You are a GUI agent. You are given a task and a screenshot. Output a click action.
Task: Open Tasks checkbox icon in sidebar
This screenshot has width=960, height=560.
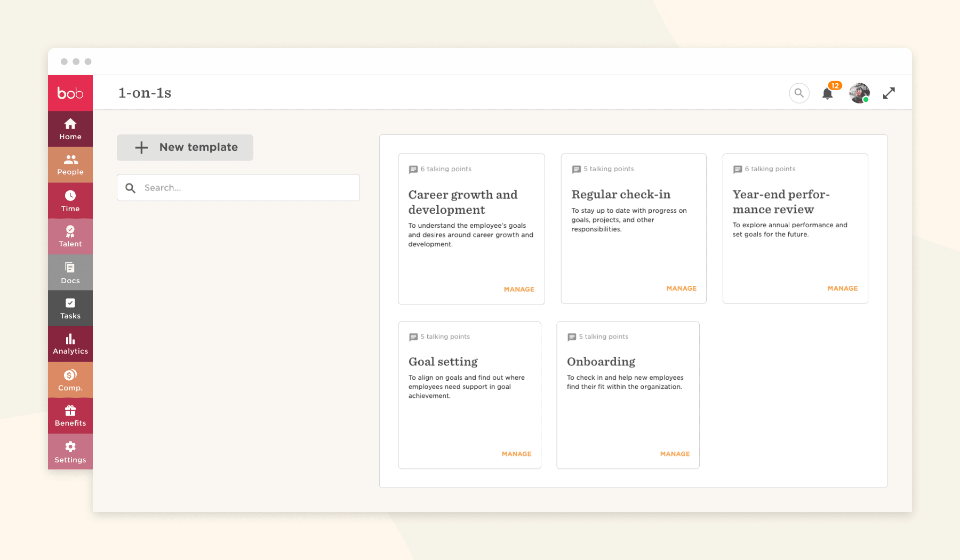pos(70,308)
